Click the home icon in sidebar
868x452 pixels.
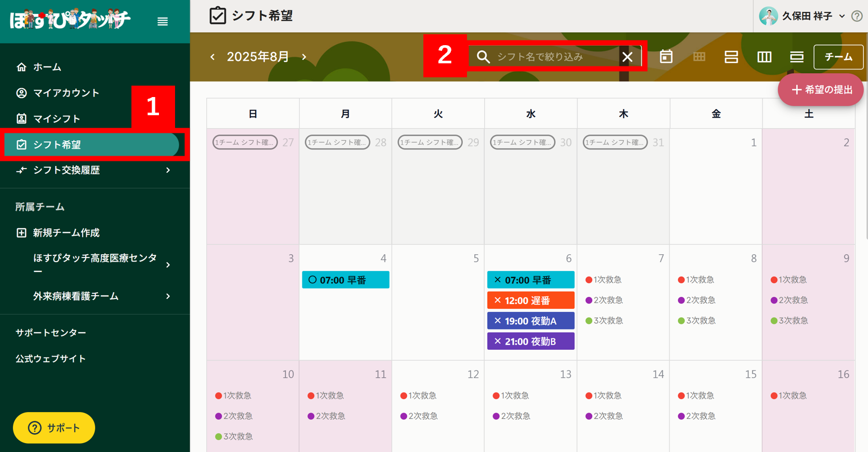click(x=21, y=67)
